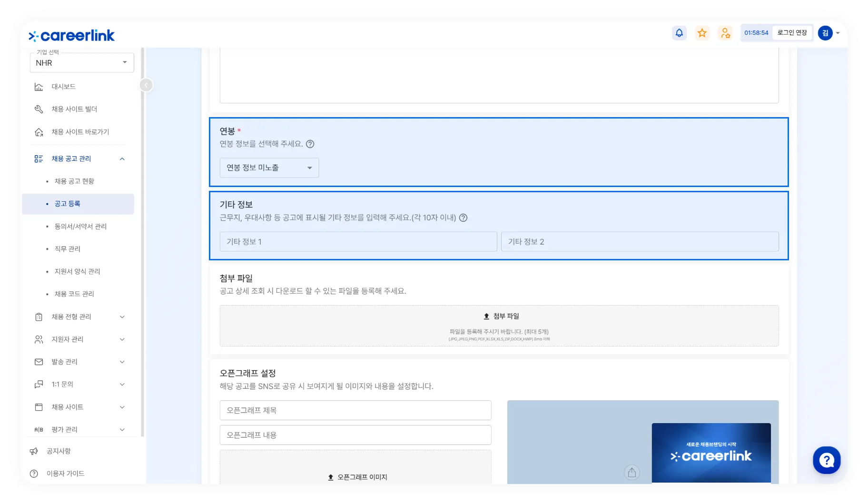Click the 채용 전형 관리 clipboard icon
This screenshot has height=504, width=868.
(x=39, y=317)
